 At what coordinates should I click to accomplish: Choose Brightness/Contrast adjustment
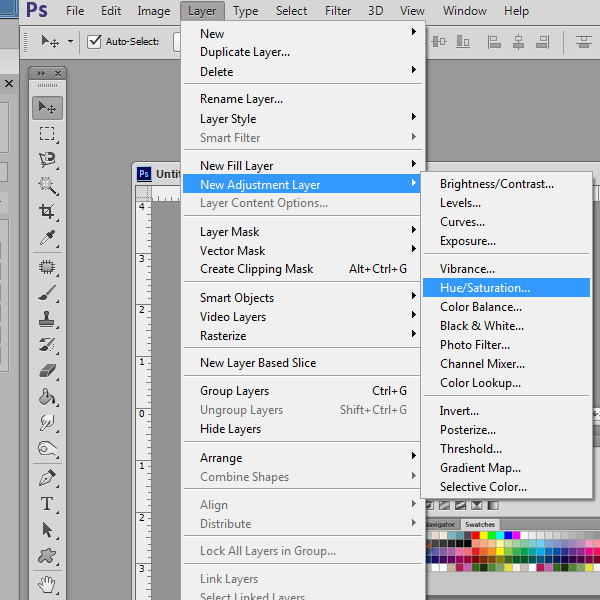(497, 184)
